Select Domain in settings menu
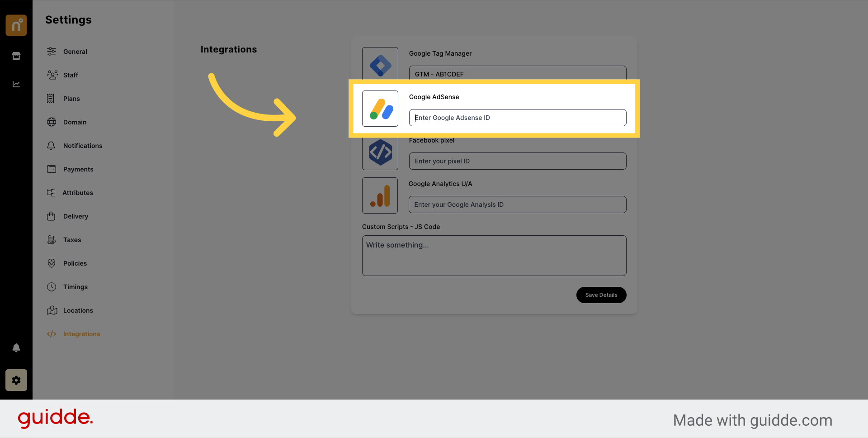868x438 pixels. point(75,122)
